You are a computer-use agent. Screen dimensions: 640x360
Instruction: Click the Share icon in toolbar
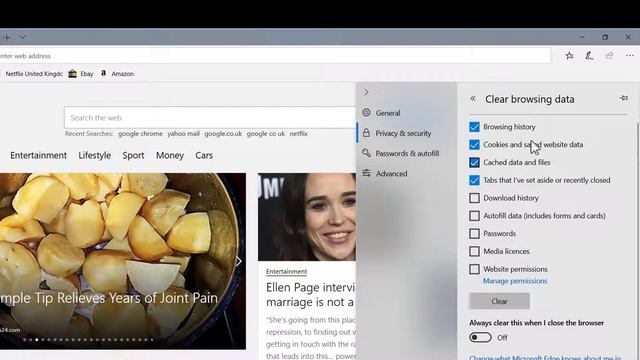point(609,56)
